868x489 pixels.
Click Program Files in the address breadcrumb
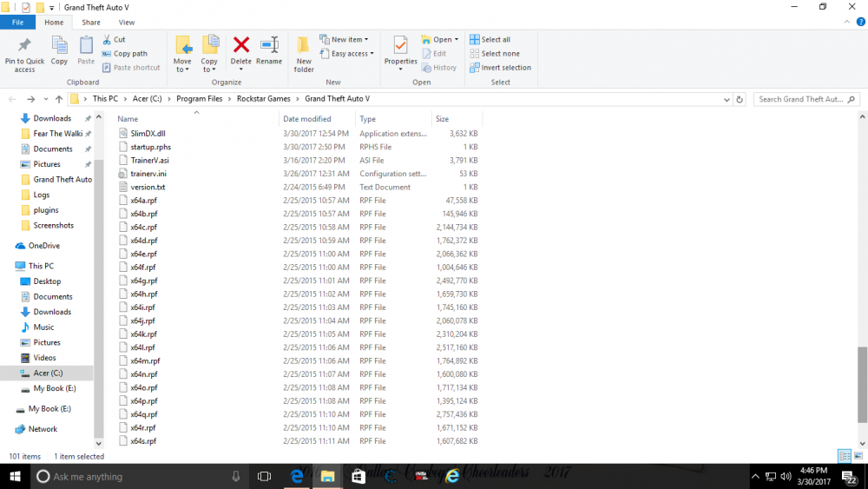click(200, 98)
